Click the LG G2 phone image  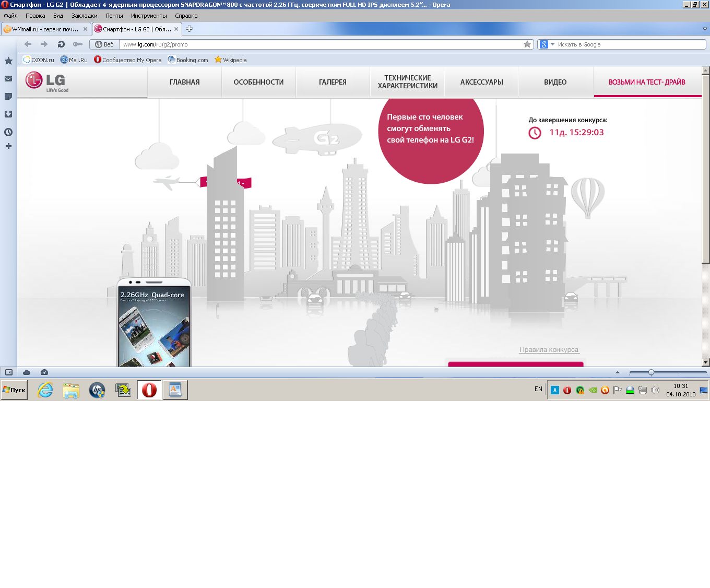click(x=154, y=322)
